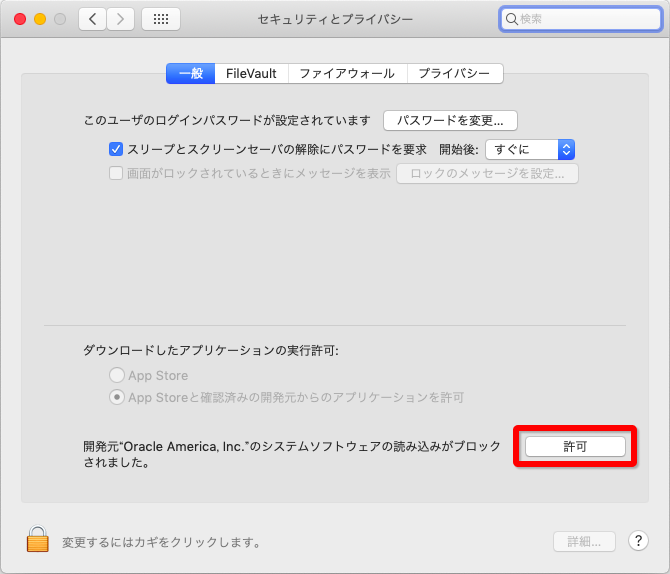
Task: Click ロックのメッセージを設定... button
Action: pos(487,174)
